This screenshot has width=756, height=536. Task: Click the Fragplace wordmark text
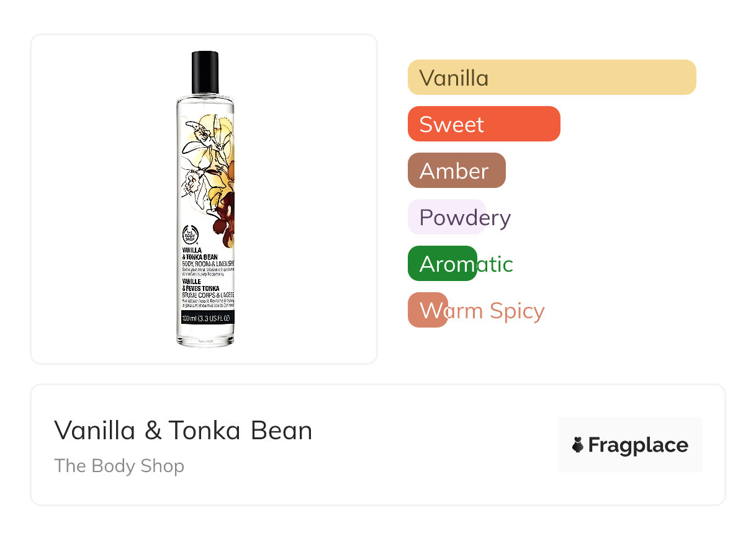click(x=637, y=445)
